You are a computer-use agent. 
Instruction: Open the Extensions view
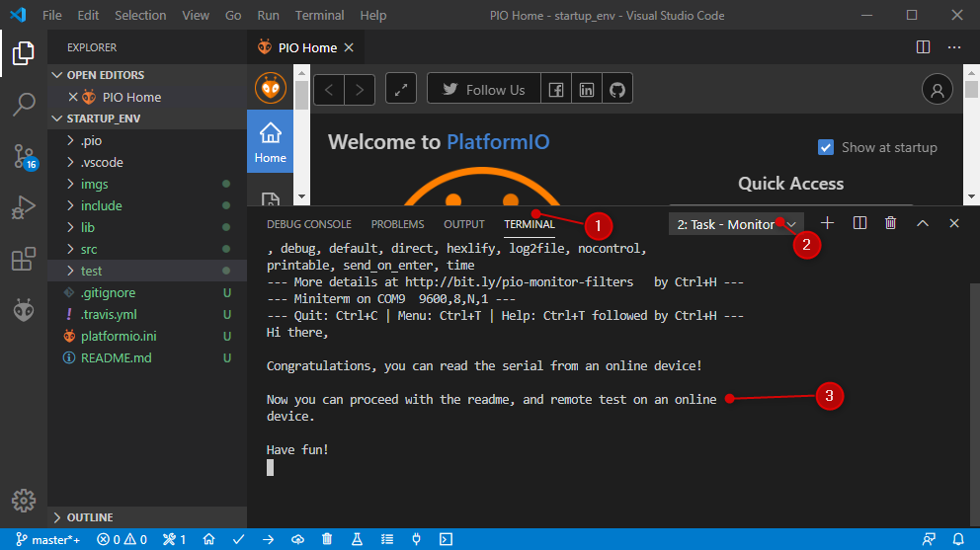pyautogui.click(x=23, y=259)
